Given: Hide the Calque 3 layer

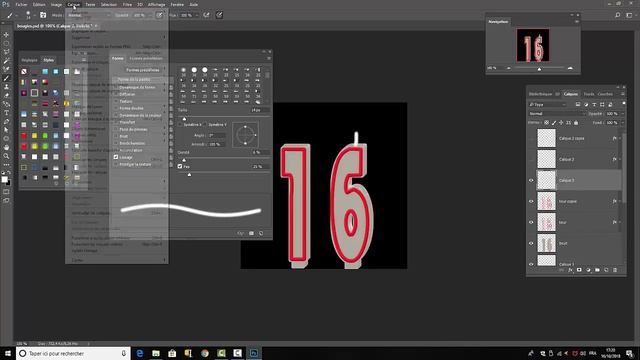Looking at the screenshot, I should click(531, 180).
